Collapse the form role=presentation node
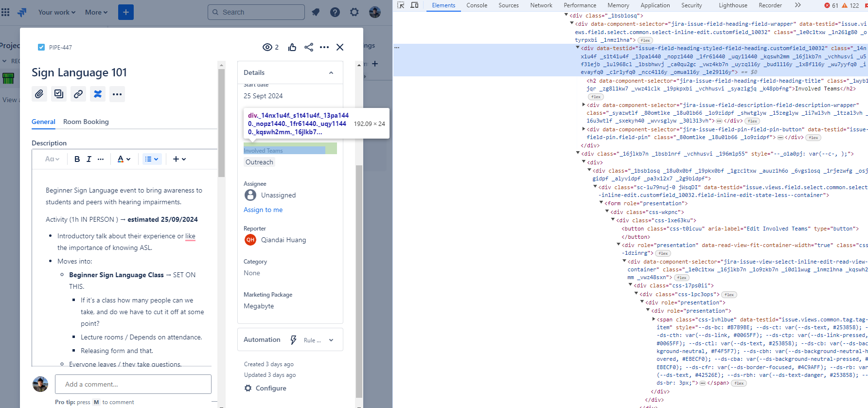The height and width of the screenshot is (408, 868). pos(601,203)
